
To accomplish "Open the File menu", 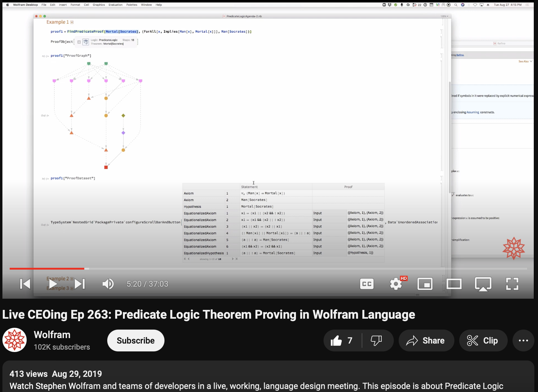I will 44,5.
